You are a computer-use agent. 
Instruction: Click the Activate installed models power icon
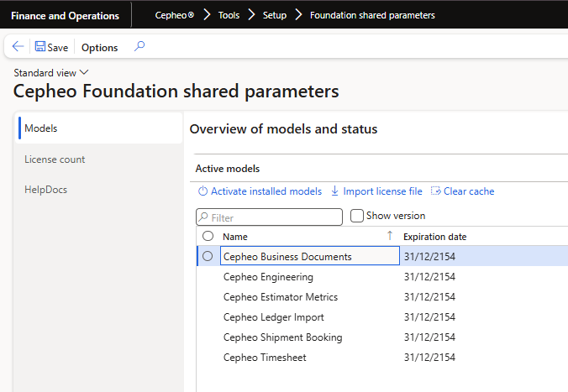tap(202, 191)
